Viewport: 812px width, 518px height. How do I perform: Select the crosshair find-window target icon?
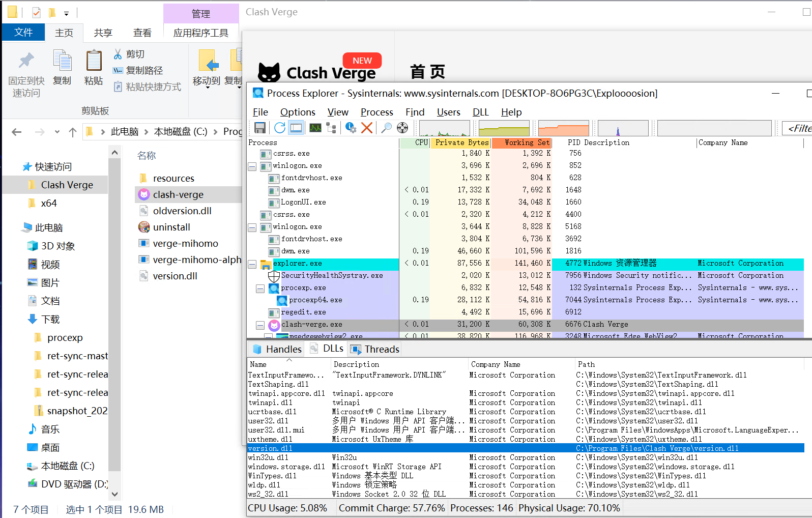402,128
